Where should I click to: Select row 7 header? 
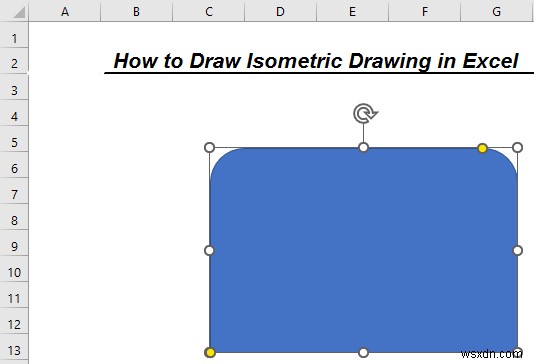click(x=14, y=191)
